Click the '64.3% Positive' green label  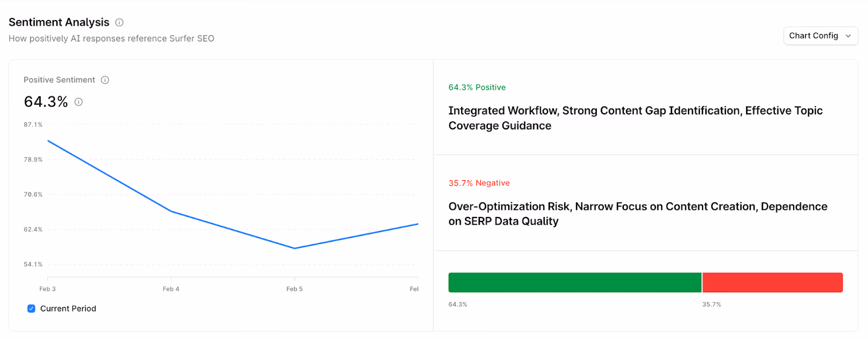coord(477,87)
